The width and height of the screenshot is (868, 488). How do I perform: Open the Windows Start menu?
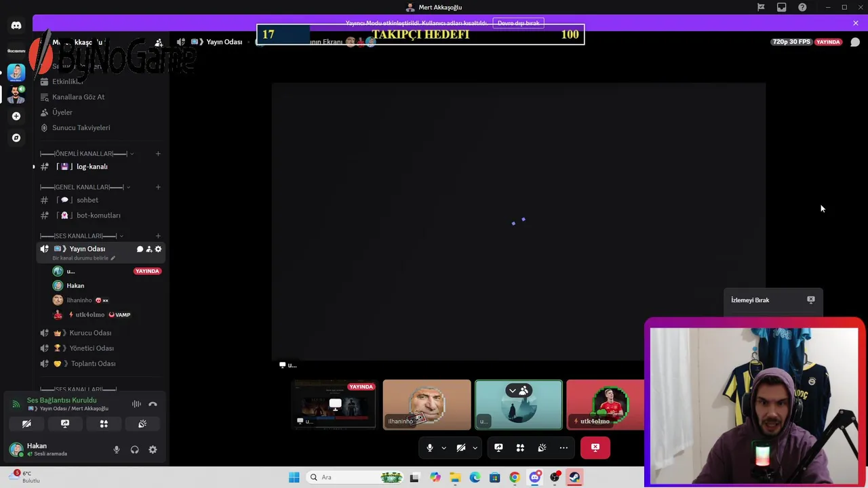[x=294, y=477]
